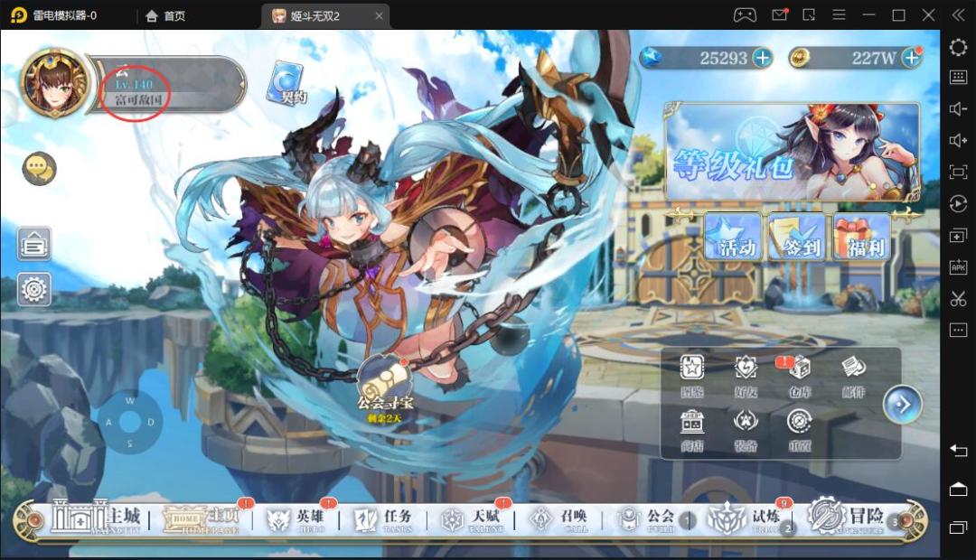
Task: Increase volume using sidebar speaker plus
Action: point(958,140)
